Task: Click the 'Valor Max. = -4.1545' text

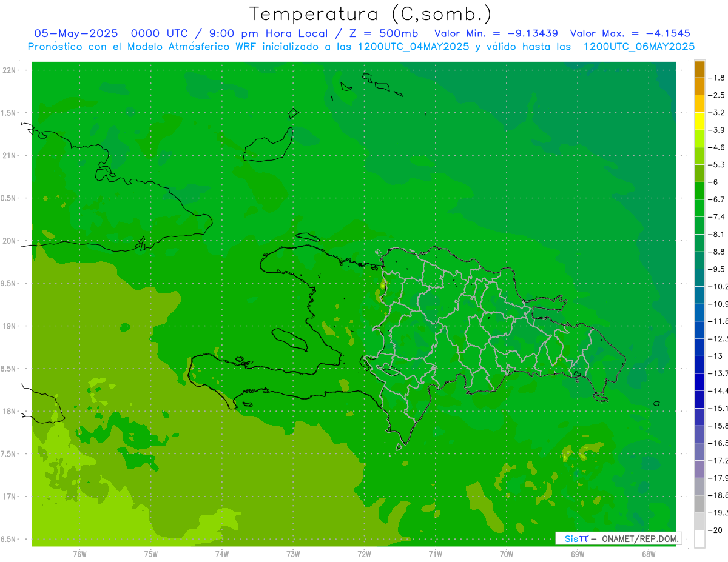Action: click(630, 33)
